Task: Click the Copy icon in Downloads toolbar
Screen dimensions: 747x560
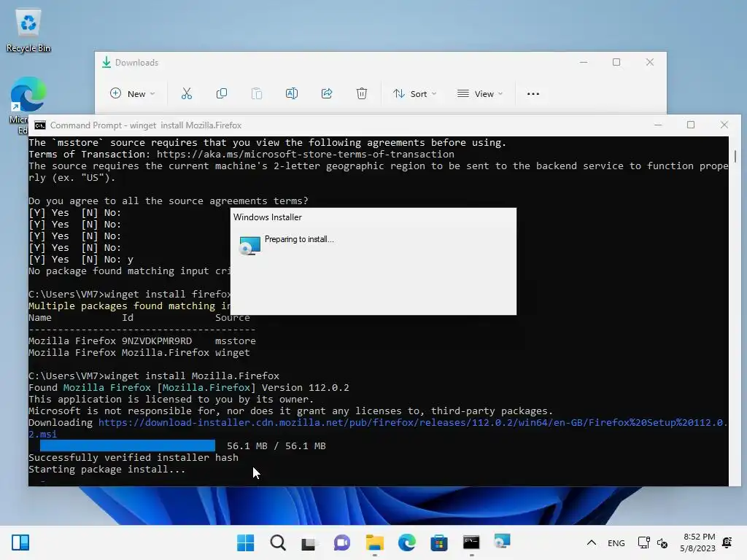Action: click(222, 94)
